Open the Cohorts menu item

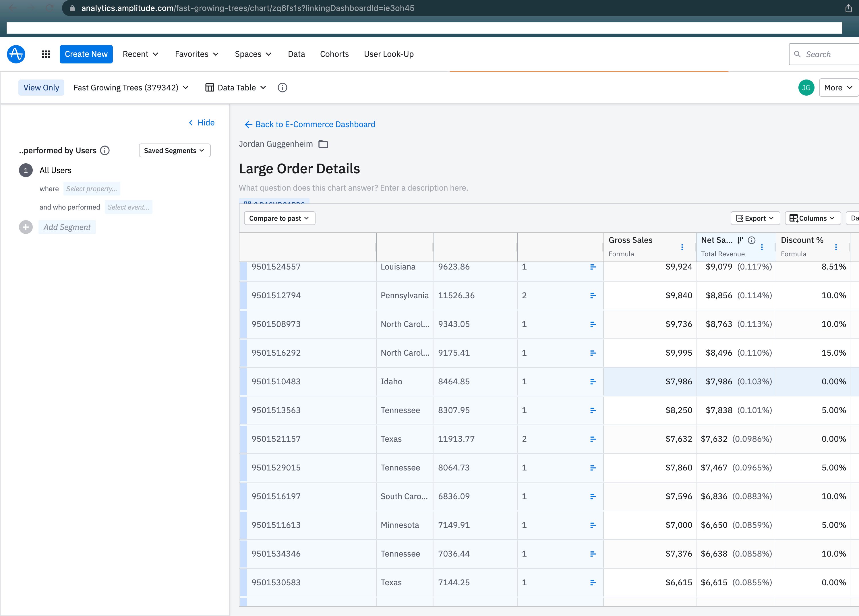click(334, 54)
